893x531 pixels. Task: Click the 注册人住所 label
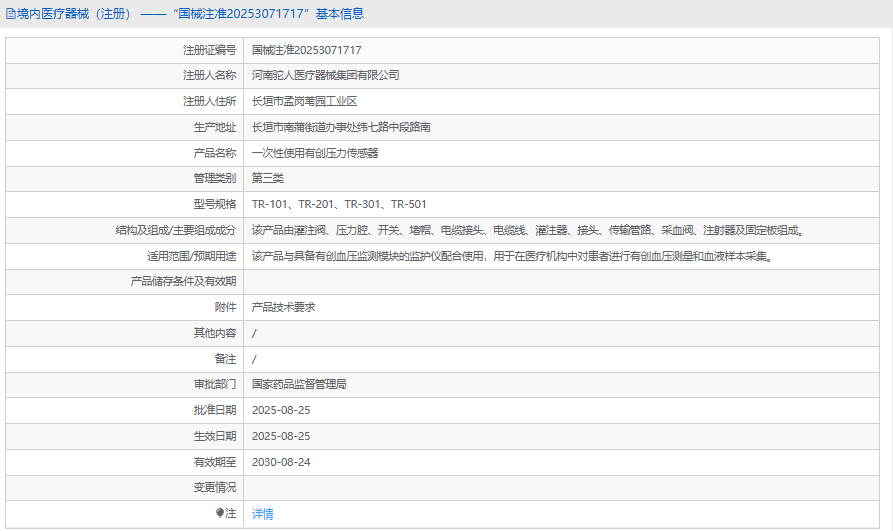210,101
